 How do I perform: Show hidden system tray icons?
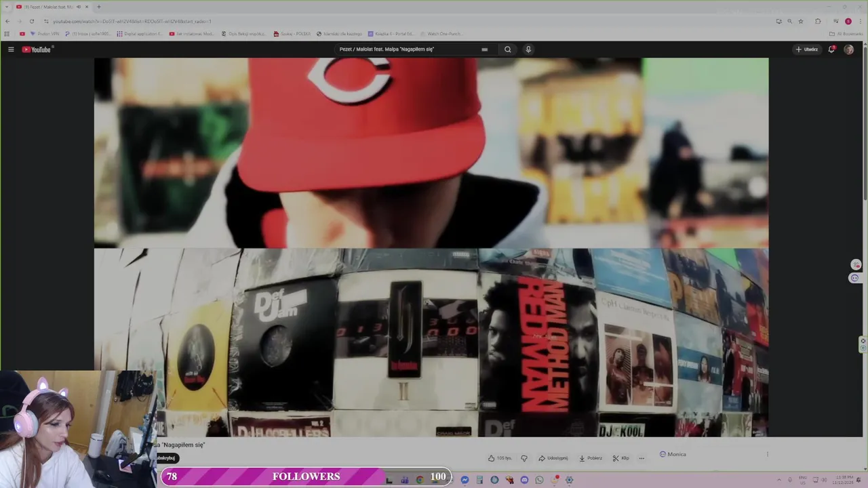point(778,480)
